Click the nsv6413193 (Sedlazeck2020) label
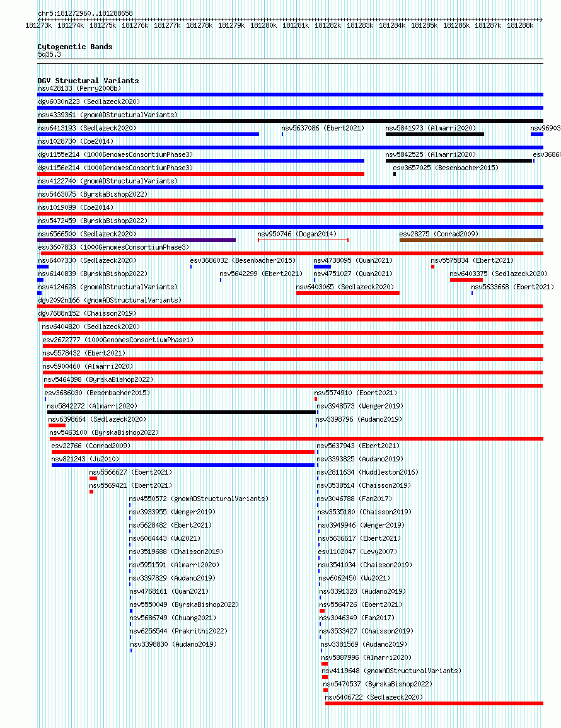 pos(87,128)
